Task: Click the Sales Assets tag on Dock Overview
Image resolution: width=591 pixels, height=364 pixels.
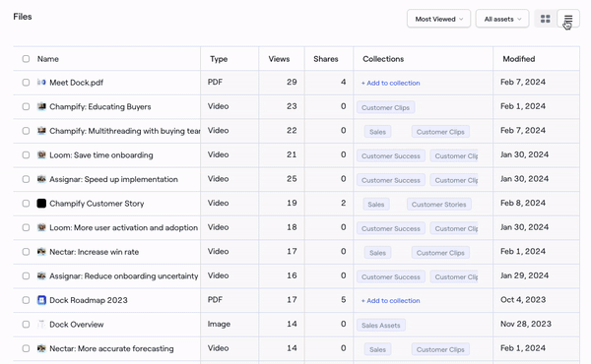Action: pos(380,326)
